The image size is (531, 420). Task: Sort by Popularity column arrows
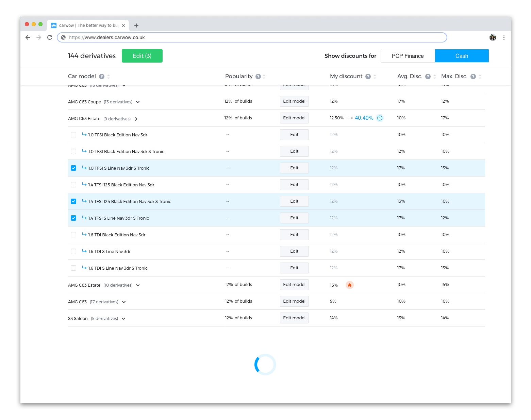[x=264, y=77]
